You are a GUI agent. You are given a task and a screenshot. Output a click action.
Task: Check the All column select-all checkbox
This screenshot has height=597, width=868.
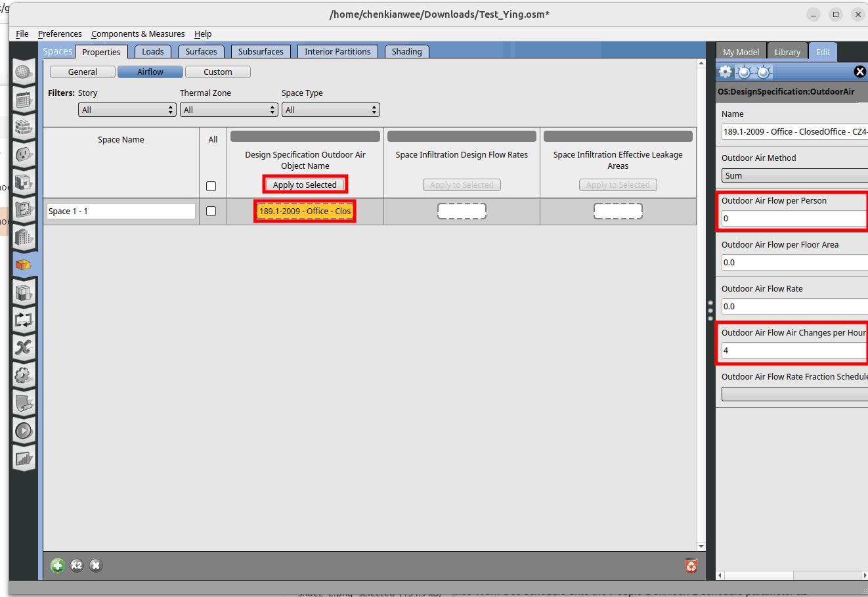[211, 187]
